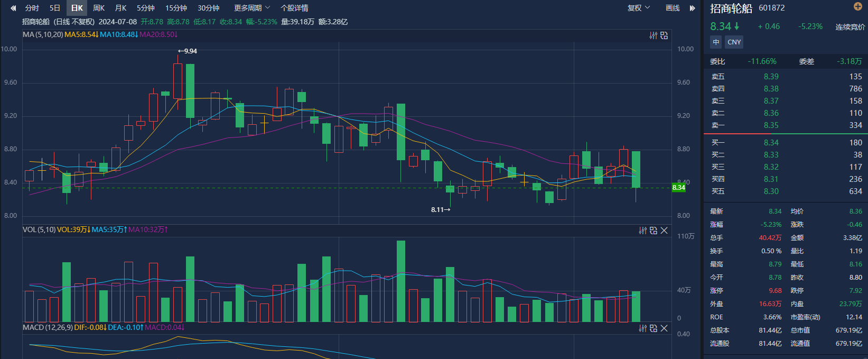Switch to the 15分钟 period tab
The image size is (868, 359).
[176, 8]
